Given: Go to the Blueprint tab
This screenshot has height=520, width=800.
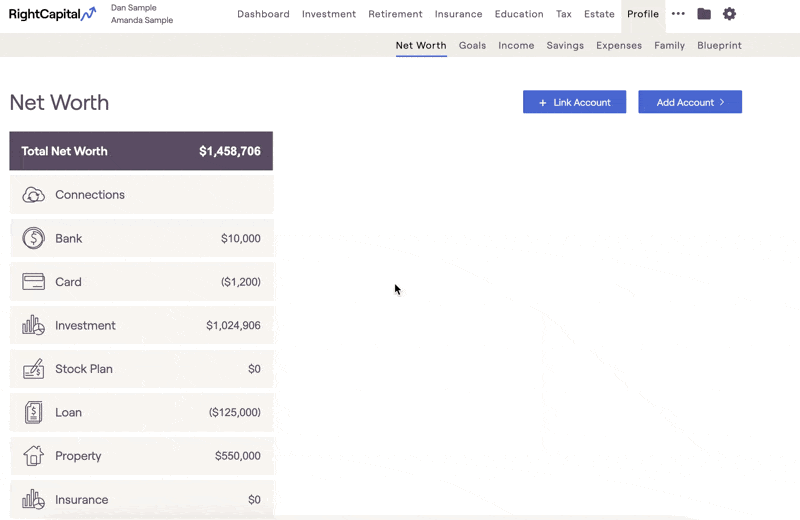Looking at the screenshot, I should 719,45.
